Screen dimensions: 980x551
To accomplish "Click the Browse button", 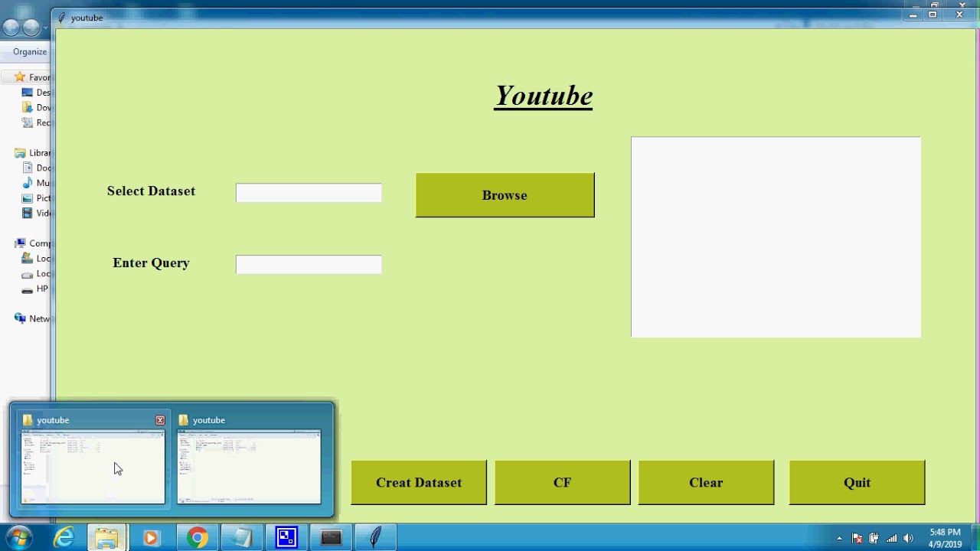I will (505, 195).
